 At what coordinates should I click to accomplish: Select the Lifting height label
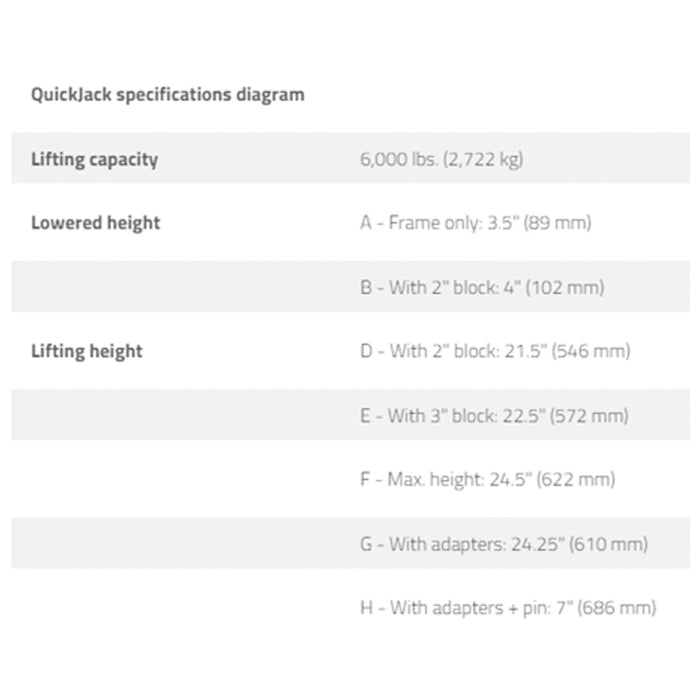point(87,351)
